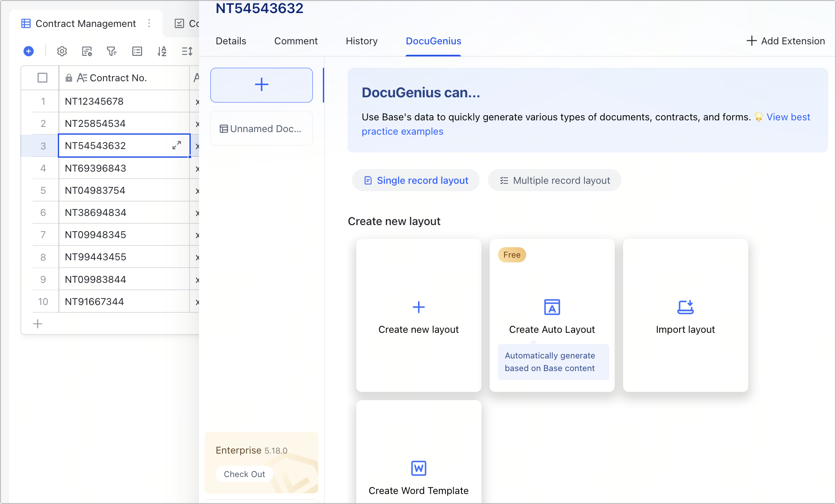Open the filter icon in the toolbar

click(x=112, y=51)
